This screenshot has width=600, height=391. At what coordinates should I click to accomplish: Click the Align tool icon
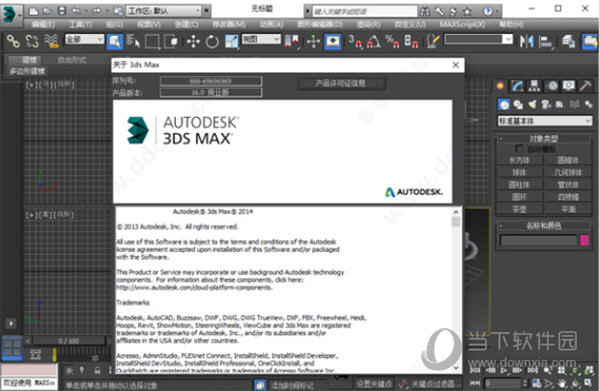(546, 41)
